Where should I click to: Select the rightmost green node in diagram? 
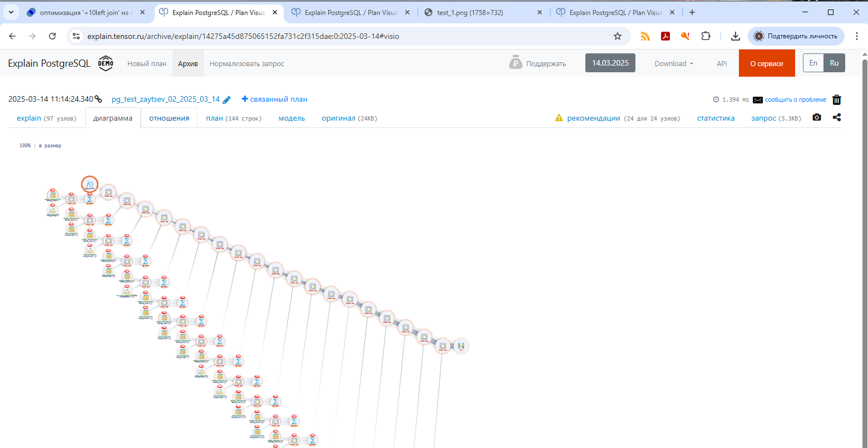(x=461, y=346)
